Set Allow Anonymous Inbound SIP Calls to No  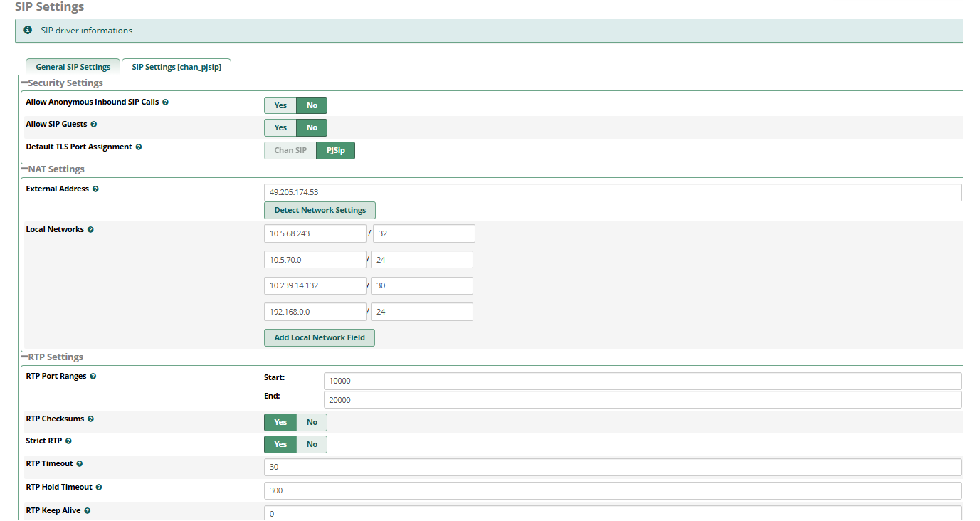(312, 105)
